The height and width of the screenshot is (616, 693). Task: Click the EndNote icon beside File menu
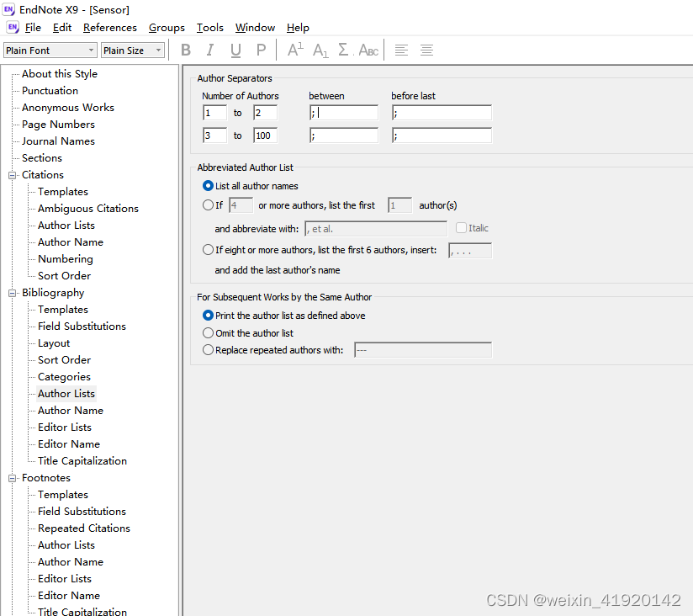click(x=13, y=28)
